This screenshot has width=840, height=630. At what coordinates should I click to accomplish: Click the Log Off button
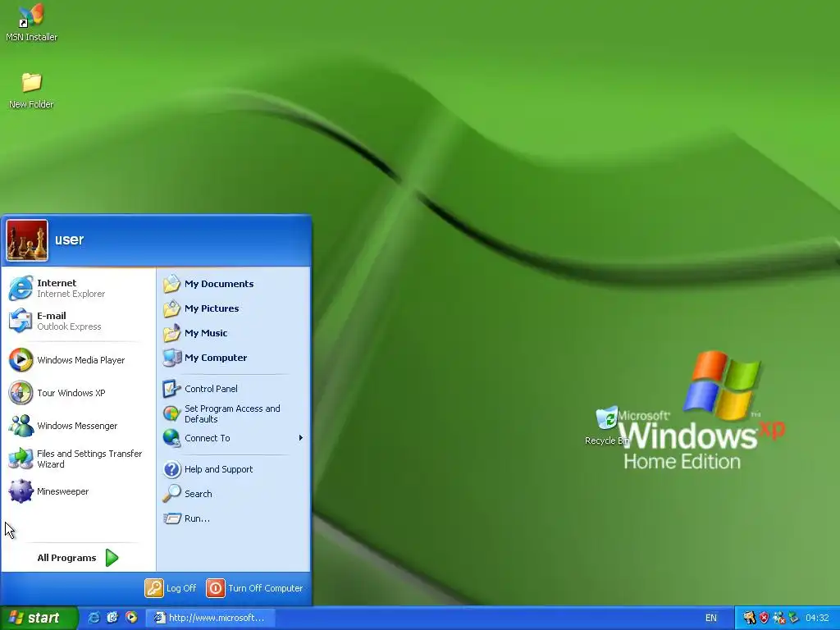171,588
